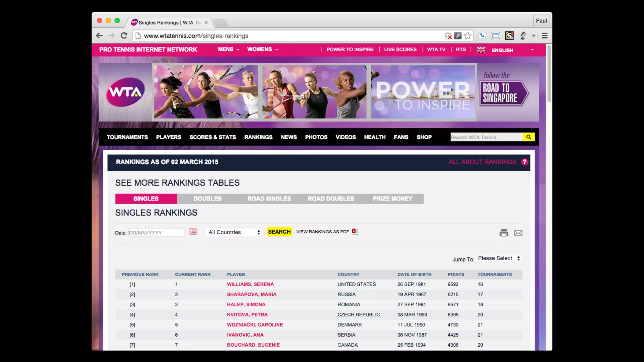Viewport: 644px width, 362px height.
Task: Reload the page with the refresh icon
Action: [x=124, y=36]
